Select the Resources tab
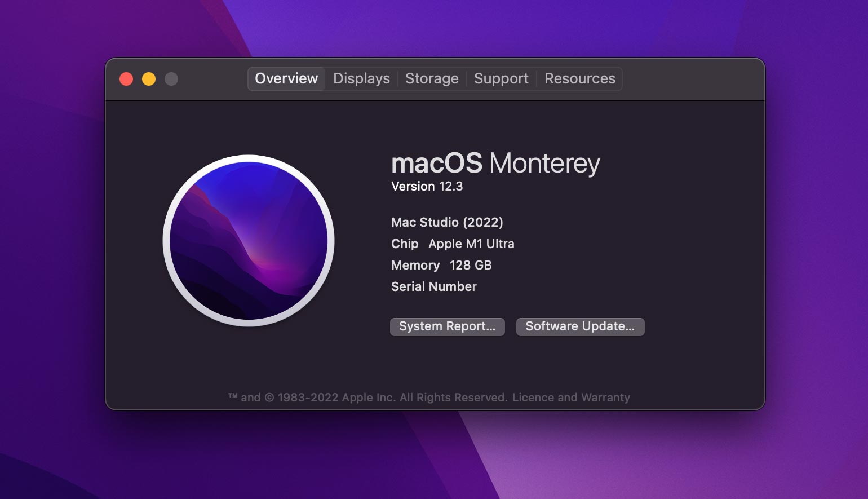The image size is (868, 499). (x=579, y=78)
